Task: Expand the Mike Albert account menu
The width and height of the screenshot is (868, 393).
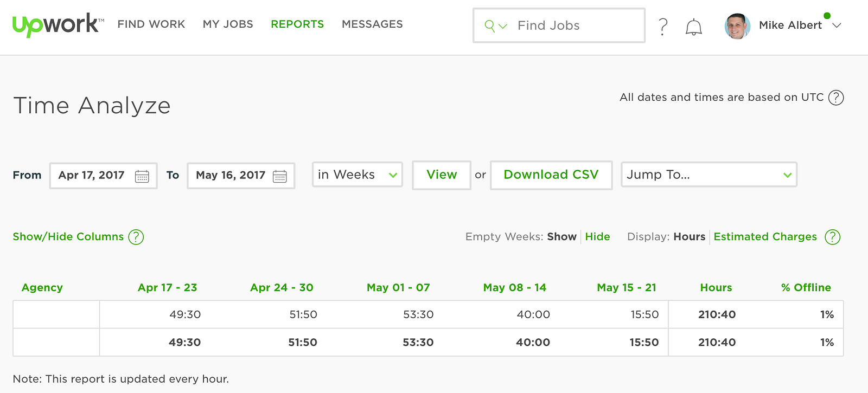Action: click(x=837, y=25)
